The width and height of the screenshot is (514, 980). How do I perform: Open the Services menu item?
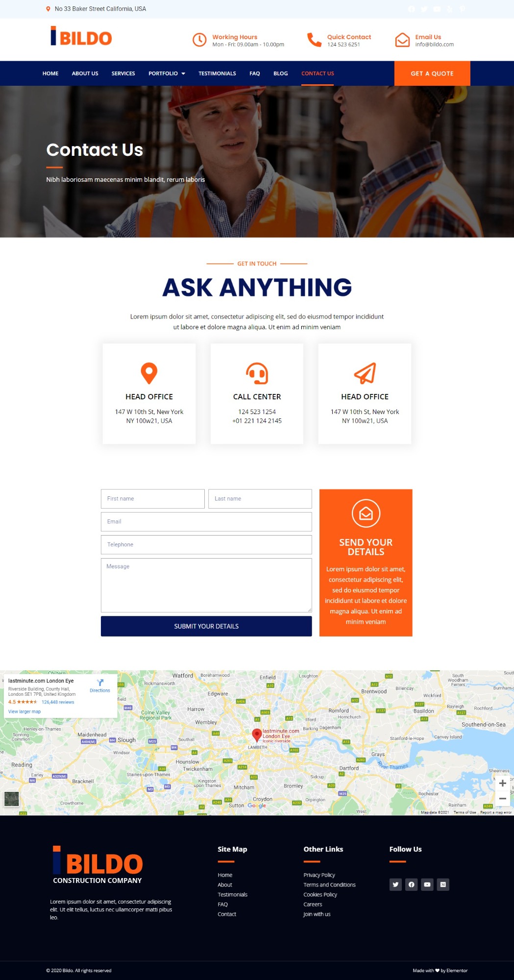123,73
